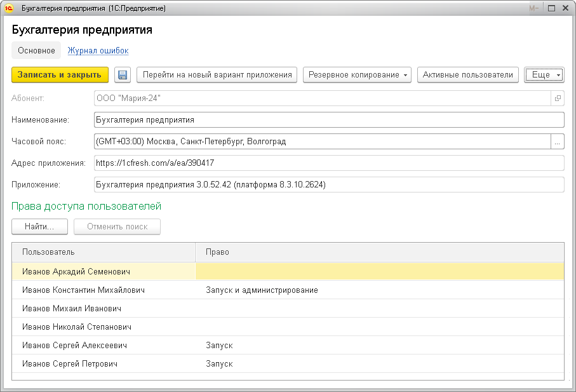Viewport: 576px width, 392px height.
Task: Click empty right cell for Аркадий Семенович
Action: (380, 272)
